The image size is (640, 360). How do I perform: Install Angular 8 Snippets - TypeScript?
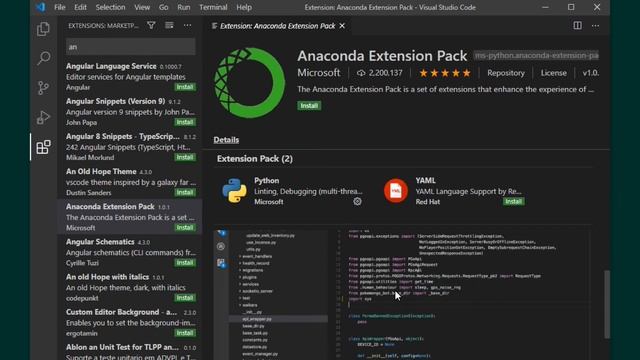click(x=185, y=157)
